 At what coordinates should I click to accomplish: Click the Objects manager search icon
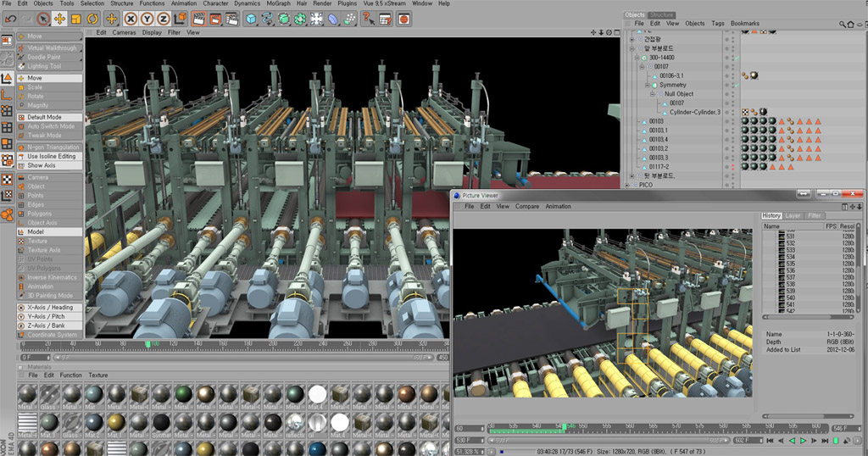842,24
